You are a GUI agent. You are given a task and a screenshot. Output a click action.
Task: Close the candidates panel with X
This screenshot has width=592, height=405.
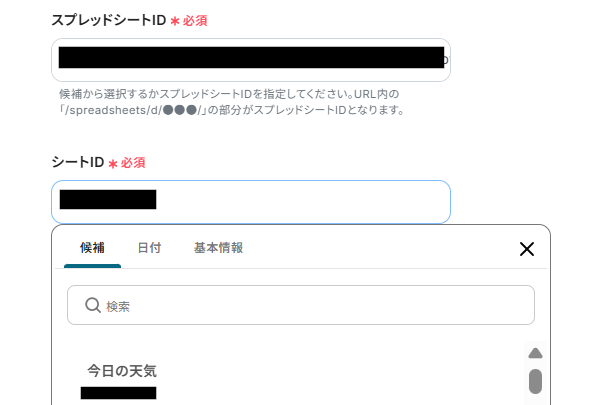coord(527,249)
